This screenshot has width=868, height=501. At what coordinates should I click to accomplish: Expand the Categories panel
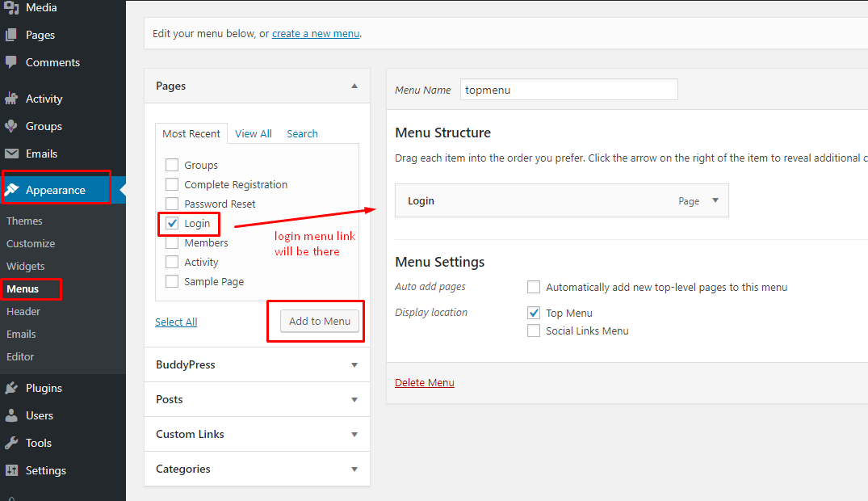point(354,469)
